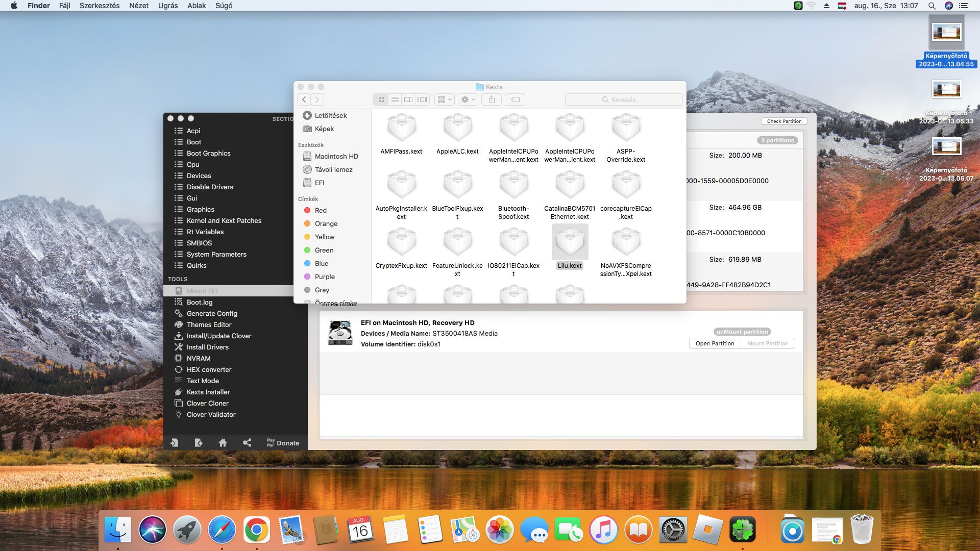Open the Themes Editor tool
The width and height of the screenshot is (980, 551).
(209, 324)
